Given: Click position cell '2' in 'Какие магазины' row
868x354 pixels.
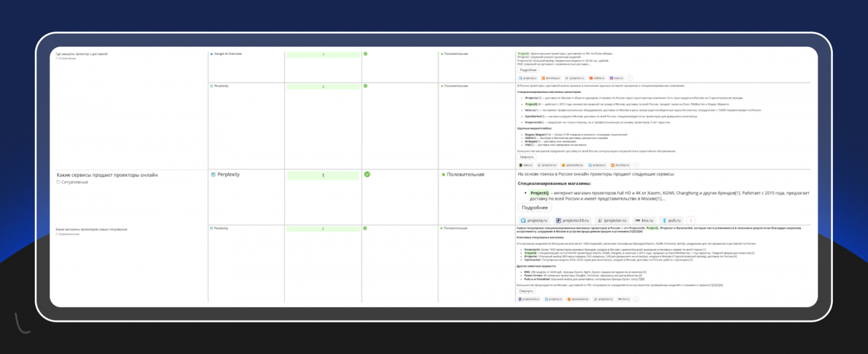Looking at the screenshot, I should pyautogui.click(x=323, y=229).
